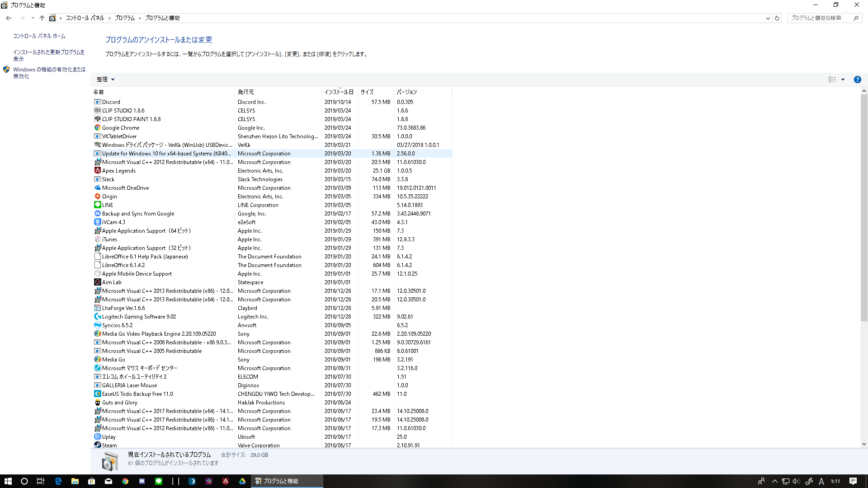Select the Aim Lab icon in the list
Screen dimensions: 868x488
tap(97, 282)
